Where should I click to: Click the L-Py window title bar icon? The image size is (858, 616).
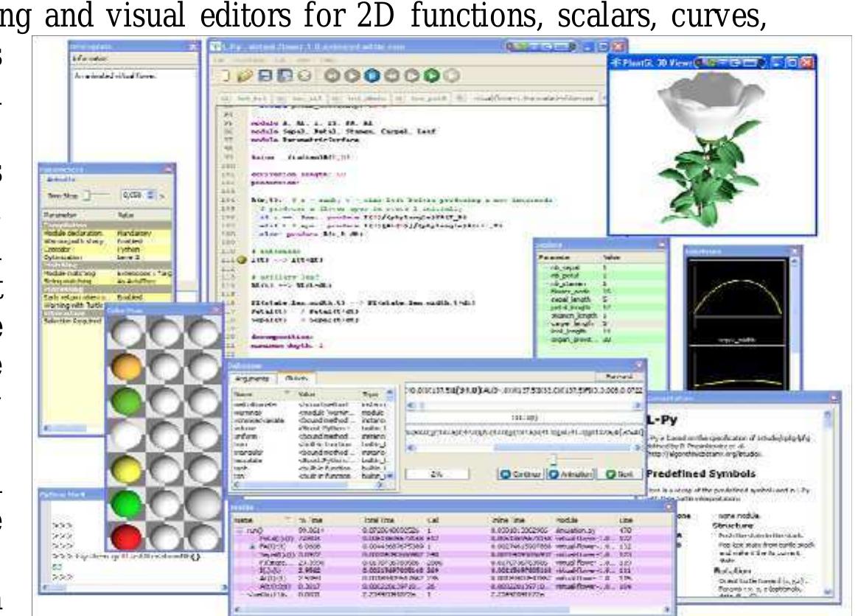pos(215,47)
